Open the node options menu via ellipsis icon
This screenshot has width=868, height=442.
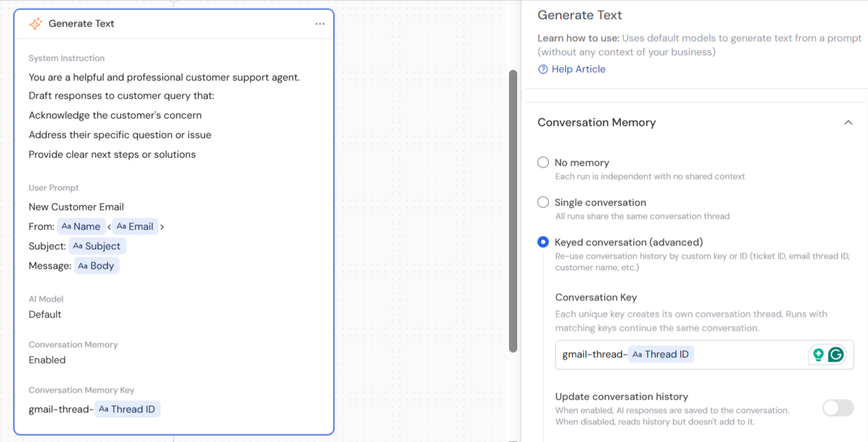[x=320, y=23]
